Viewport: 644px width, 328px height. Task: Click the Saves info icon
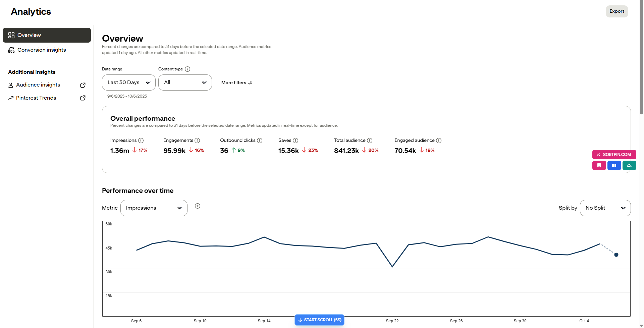coord(296,141)
